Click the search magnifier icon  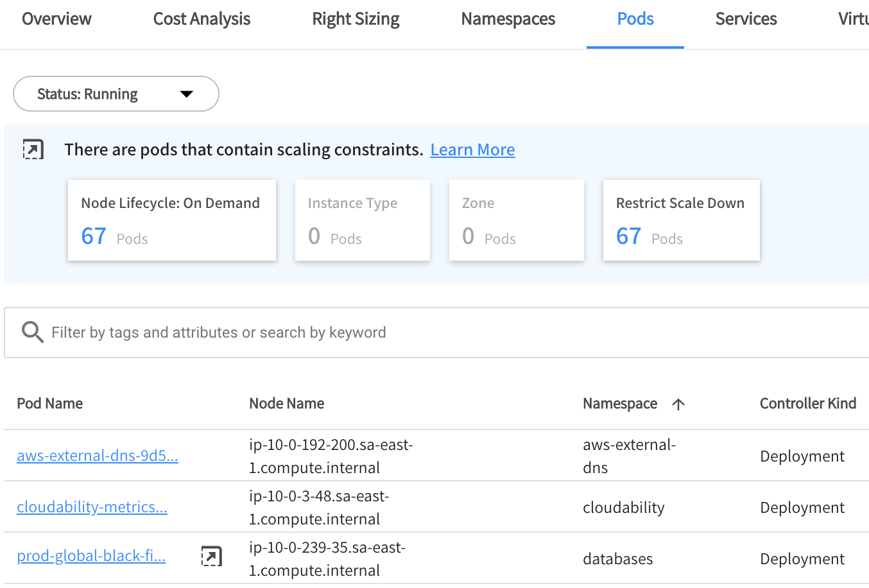tap(32, 333)
